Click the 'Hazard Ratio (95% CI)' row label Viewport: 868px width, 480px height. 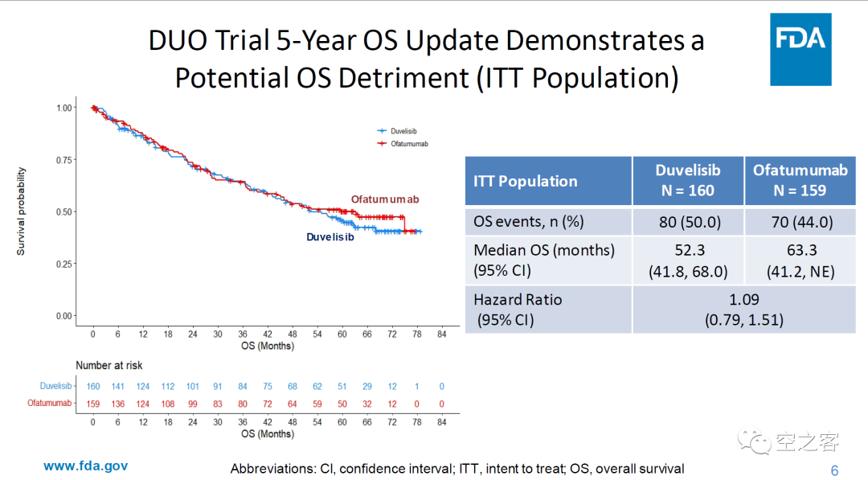pyautogui.click(x=518, y=310)
